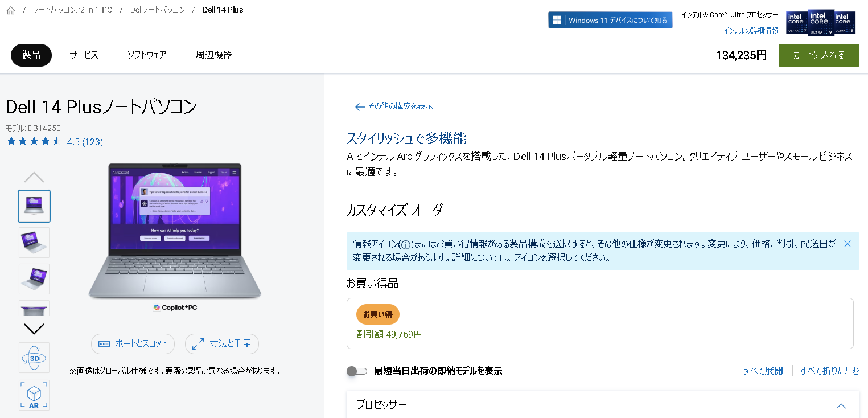
Task: Open the ポートとスロット overview
Action: (x=133, y=344)
